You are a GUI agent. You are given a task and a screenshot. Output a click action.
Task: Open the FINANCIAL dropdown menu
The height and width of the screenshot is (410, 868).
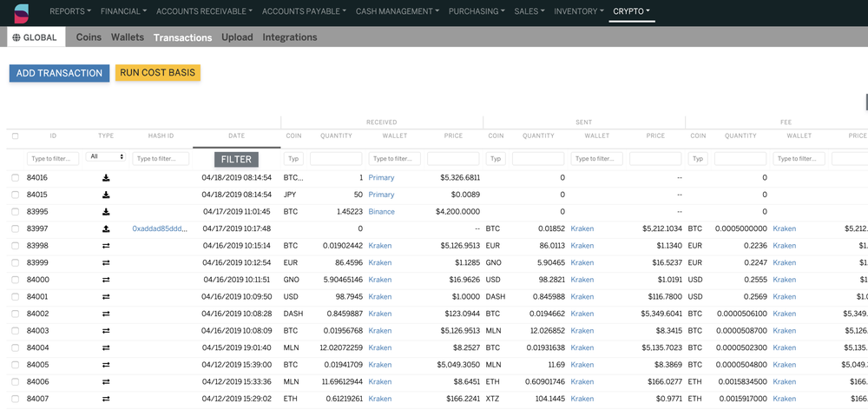[124, 11]
